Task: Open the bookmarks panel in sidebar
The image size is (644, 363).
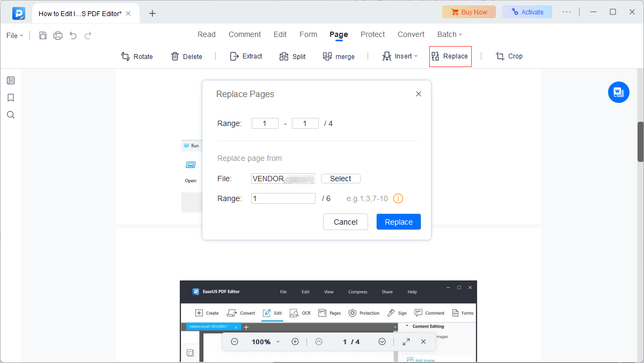Action: 11,98
